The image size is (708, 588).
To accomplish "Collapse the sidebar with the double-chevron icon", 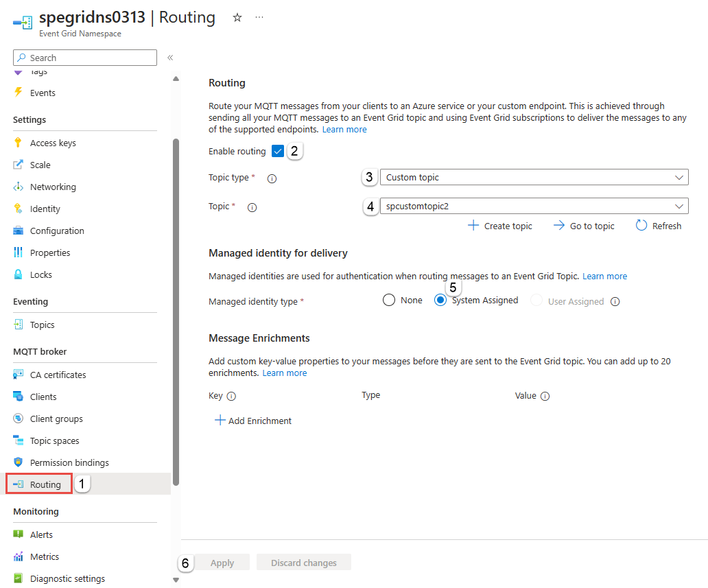I will click(x=170, y=58).
